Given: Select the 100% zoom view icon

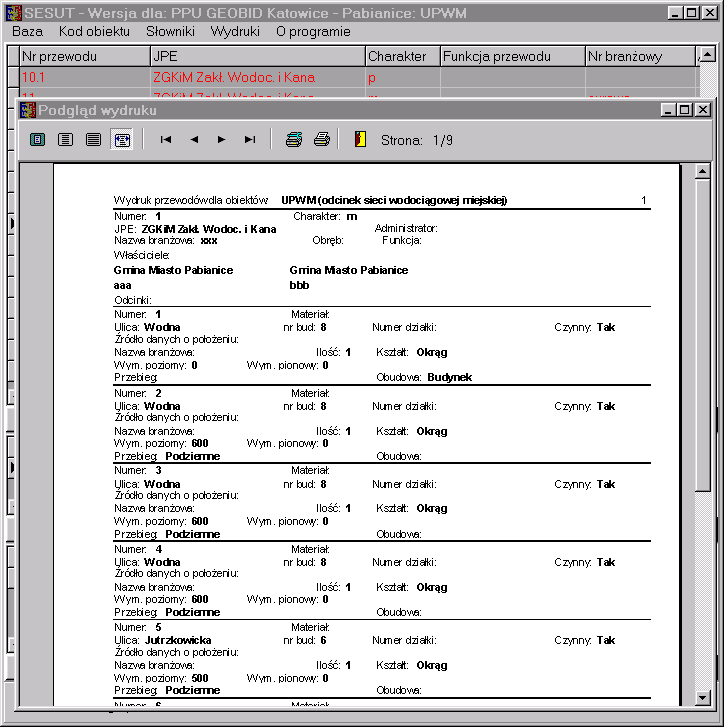Looking at the screenshot, I should (66, 140).
